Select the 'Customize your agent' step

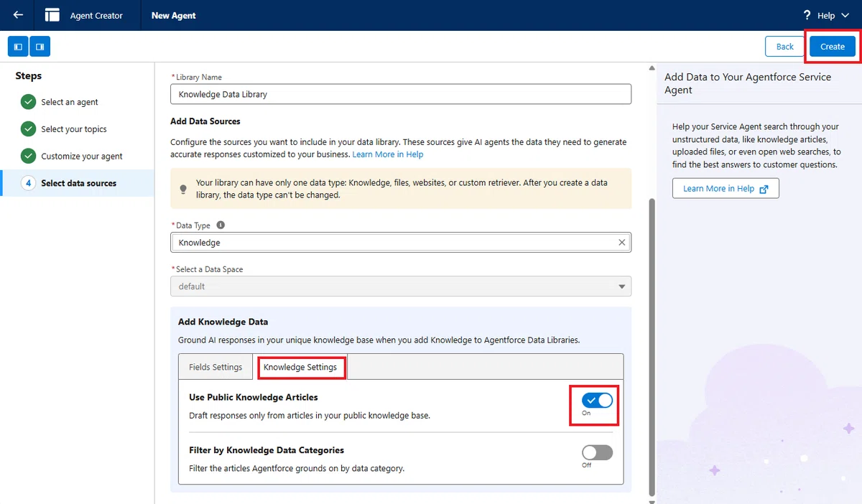[x=82, y=156]
